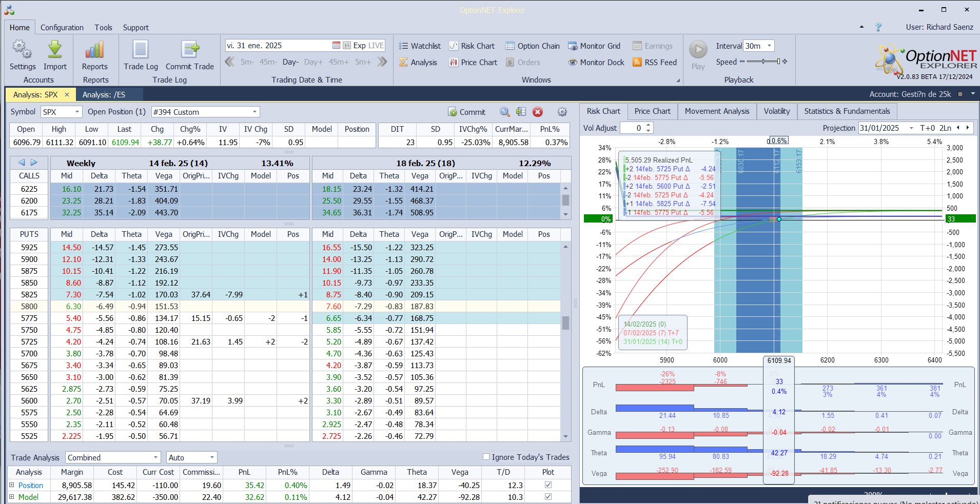The height and width of the screenshot is (504, 980).
Task: Click the help question mark icon
Action: pos(878,27)
